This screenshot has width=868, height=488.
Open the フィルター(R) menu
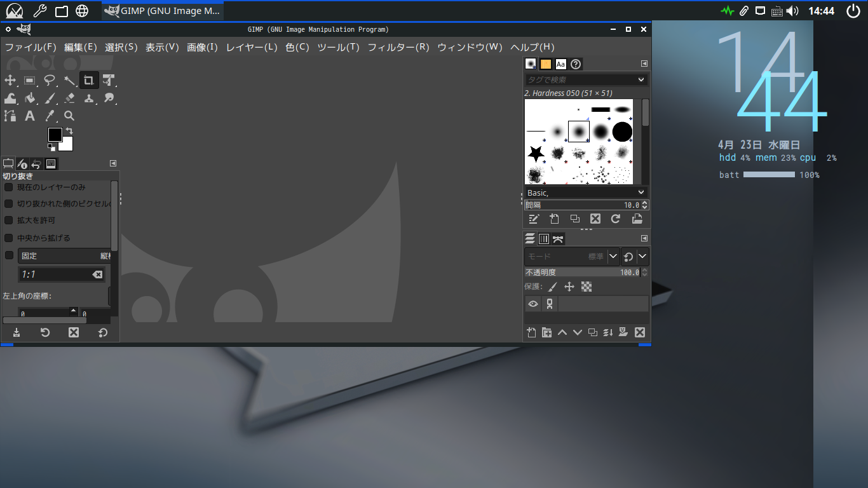[398, 47]
